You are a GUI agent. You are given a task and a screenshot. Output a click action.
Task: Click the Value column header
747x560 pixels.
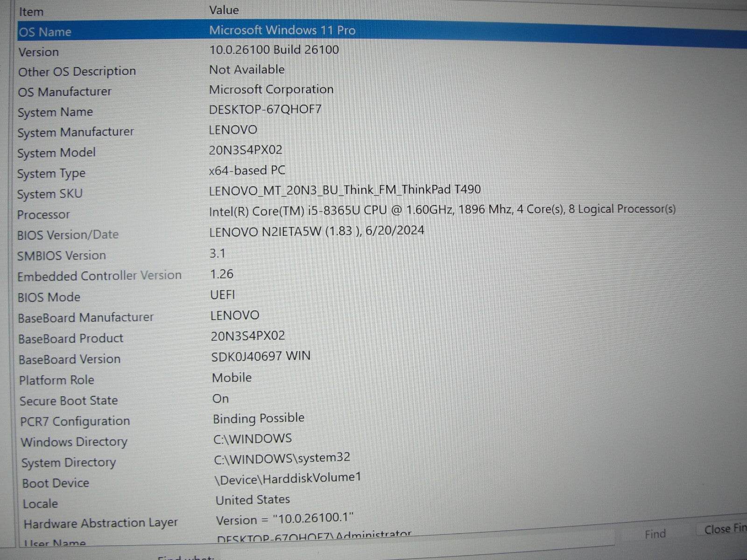click(223, 10)
